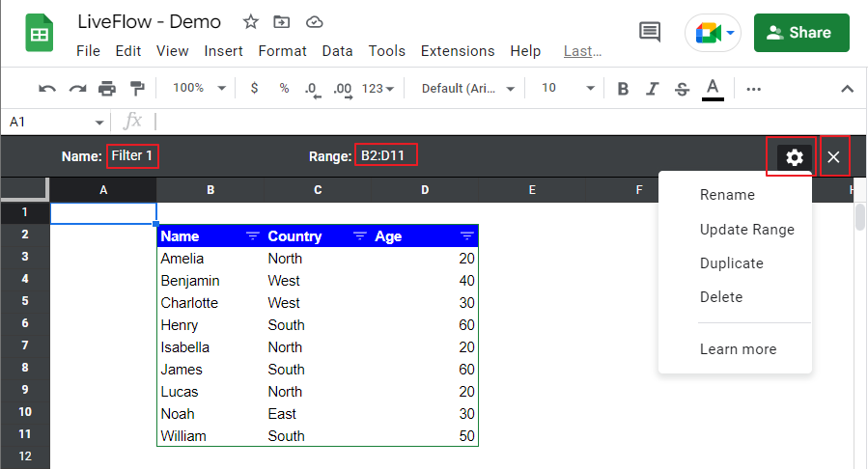This screenshot has width=868, height=469.
Task: Click the vertical scrollbar thumb
Action: (859, 217)
